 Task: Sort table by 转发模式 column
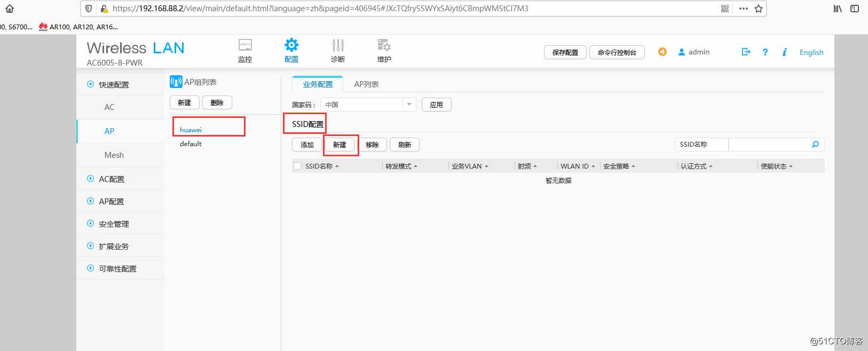coord(401,166)
